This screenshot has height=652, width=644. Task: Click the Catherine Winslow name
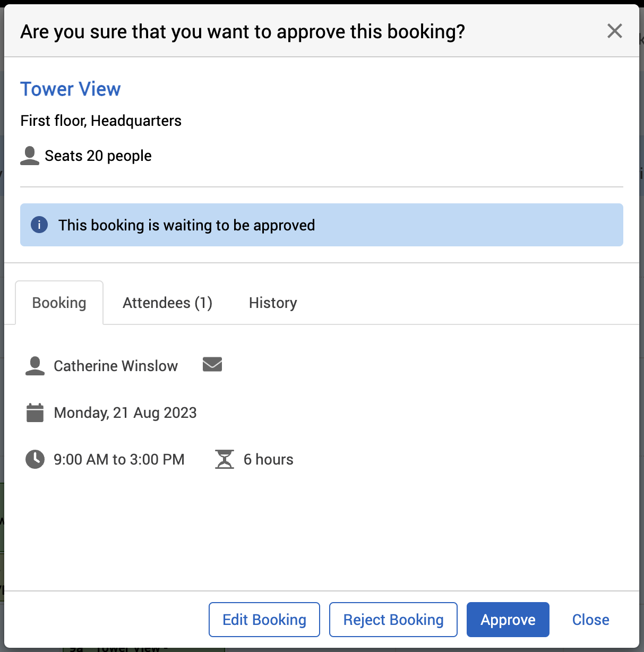point(116,366)
